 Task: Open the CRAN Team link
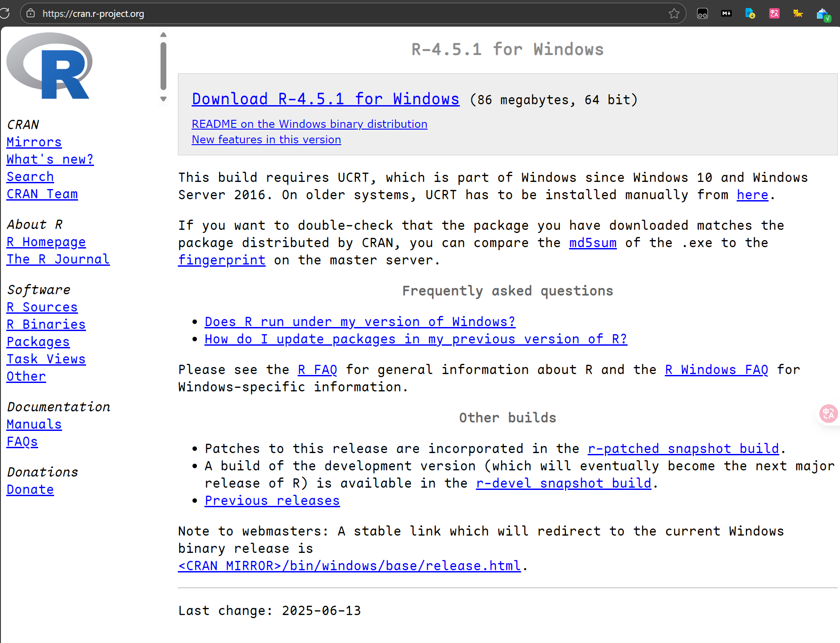click(x=42, y=194)
